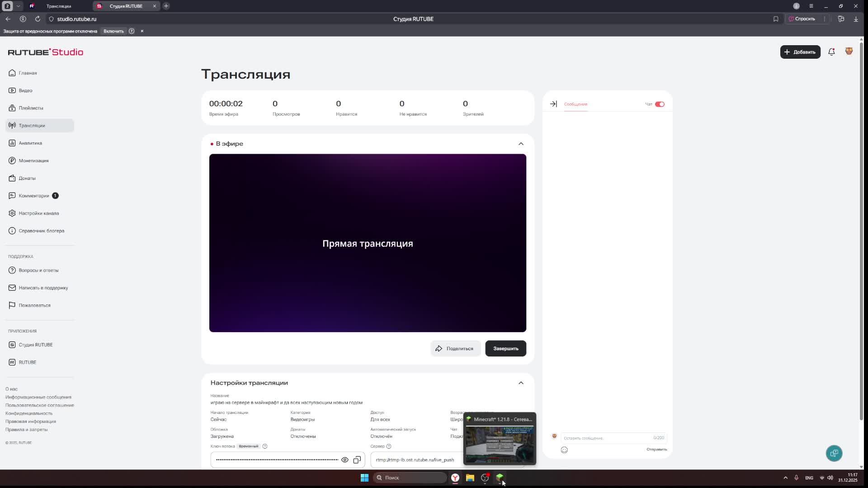Click the emoji smiley icon in chat
868x488 pixels.
click(564, 450)
